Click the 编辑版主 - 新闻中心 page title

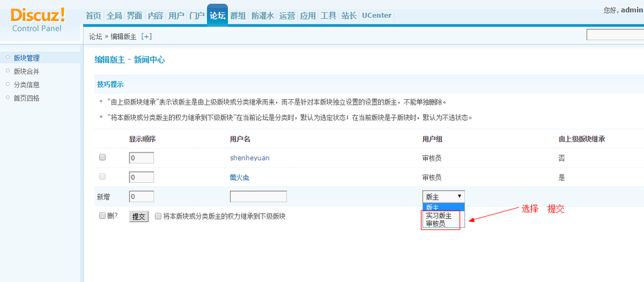pos(129,60)
